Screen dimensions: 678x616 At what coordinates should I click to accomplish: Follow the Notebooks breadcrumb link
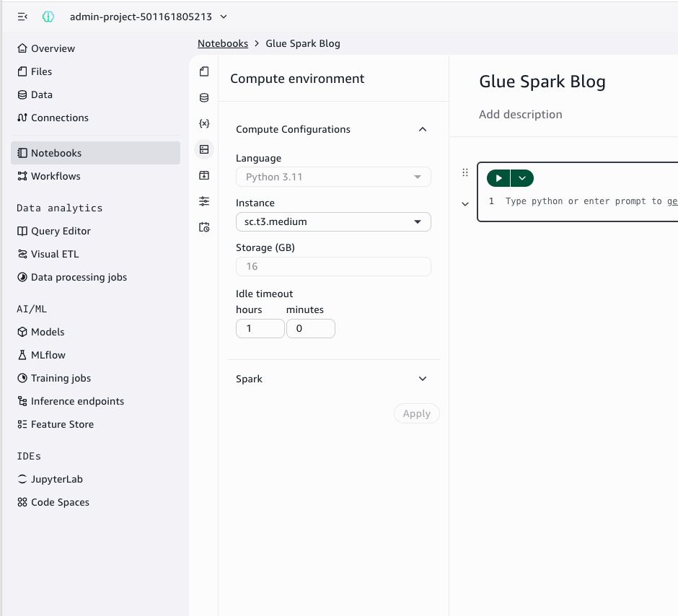click(x=223, y=44)
